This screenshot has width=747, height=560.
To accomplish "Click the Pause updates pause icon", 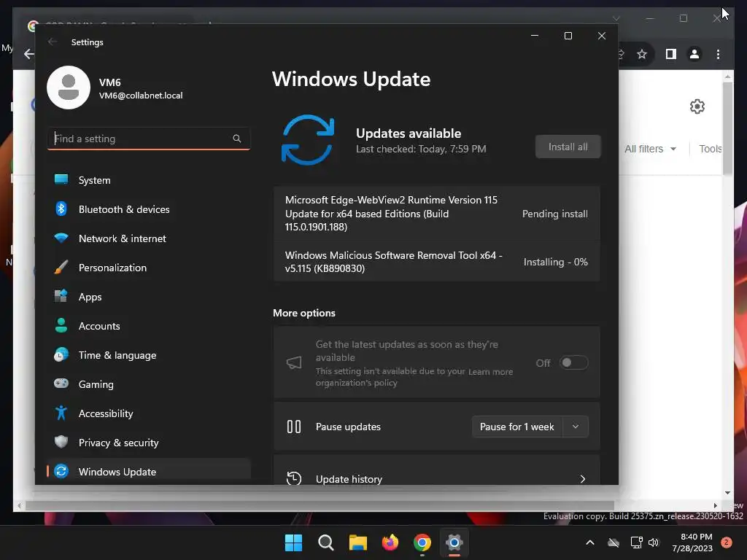I will (294, 427).
